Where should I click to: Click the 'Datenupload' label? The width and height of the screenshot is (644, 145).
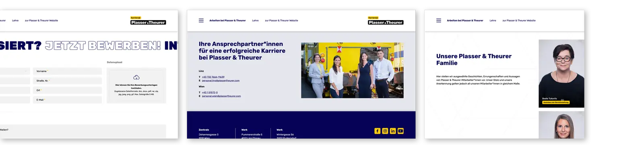[115, 62]
